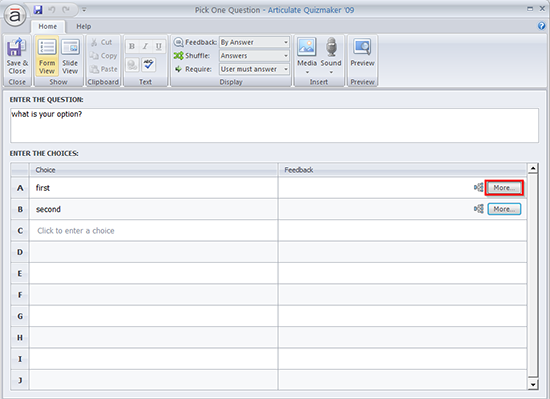Screen dimensions: 550x399
Task: Select row header C
Action: (20, 231)
